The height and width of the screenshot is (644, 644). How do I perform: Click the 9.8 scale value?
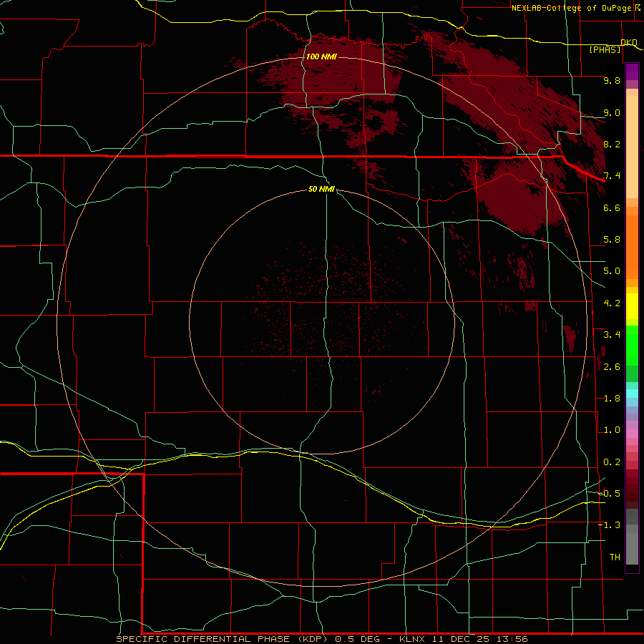click(x=612, y=80)
